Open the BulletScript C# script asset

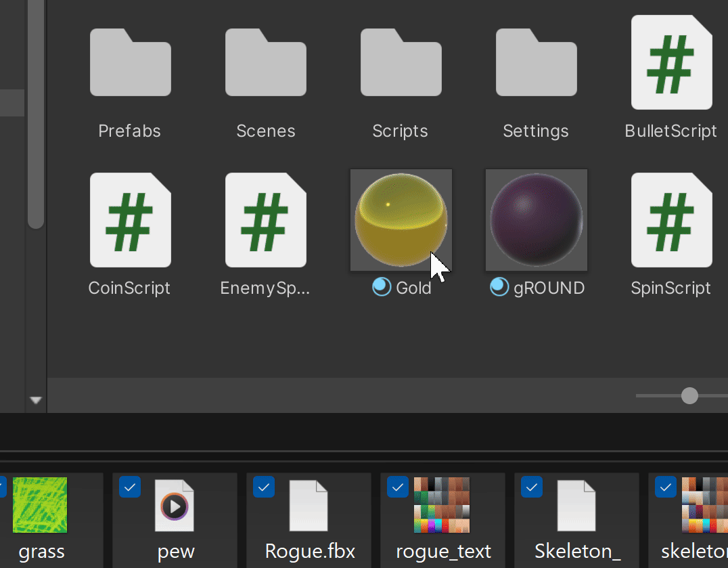pyautogui.click(x=670, y=62)
